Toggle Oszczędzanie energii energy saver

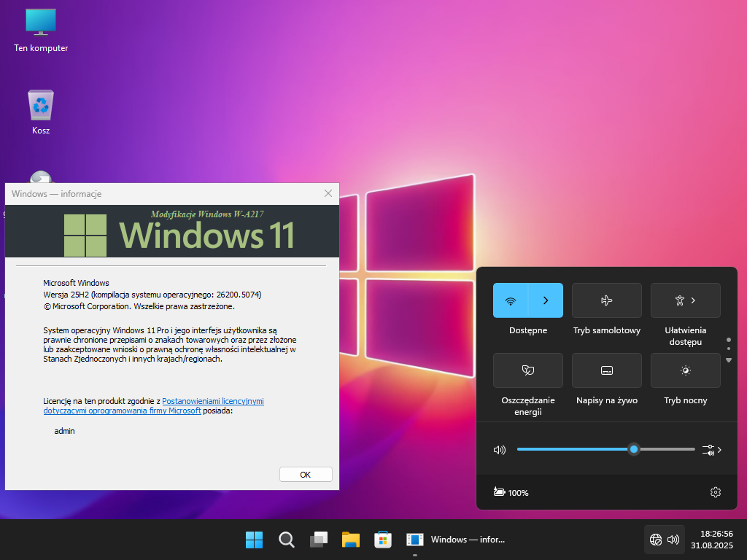coord(527,370)
